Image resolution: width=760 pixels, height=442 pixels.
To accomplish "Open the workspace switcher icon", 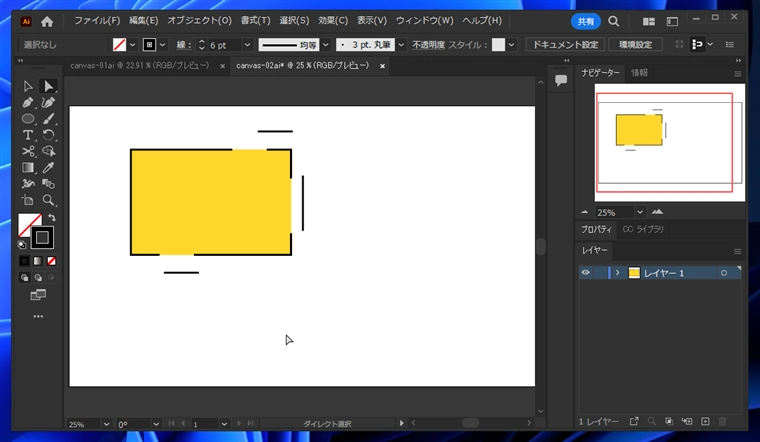I will coord(672,21).
